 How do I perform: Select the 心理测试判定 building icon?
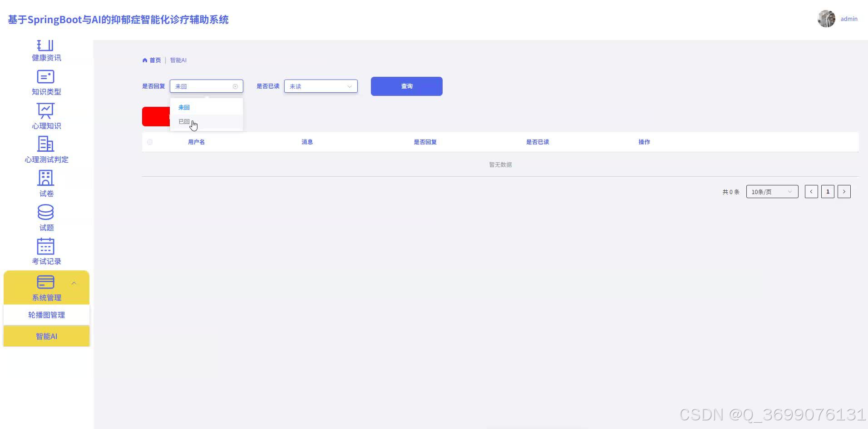coord(45,144)
